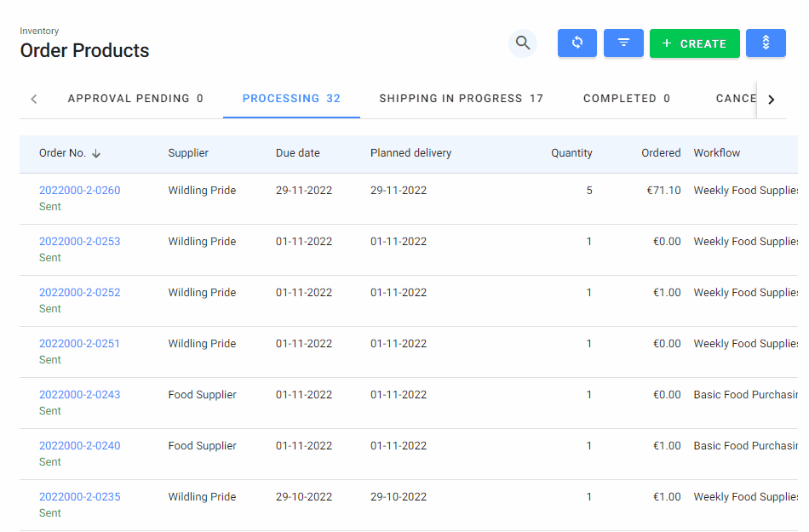Go to the Completed tab
Image resolution: width=809 pixels, height=532 pixels.
[626, 99]
